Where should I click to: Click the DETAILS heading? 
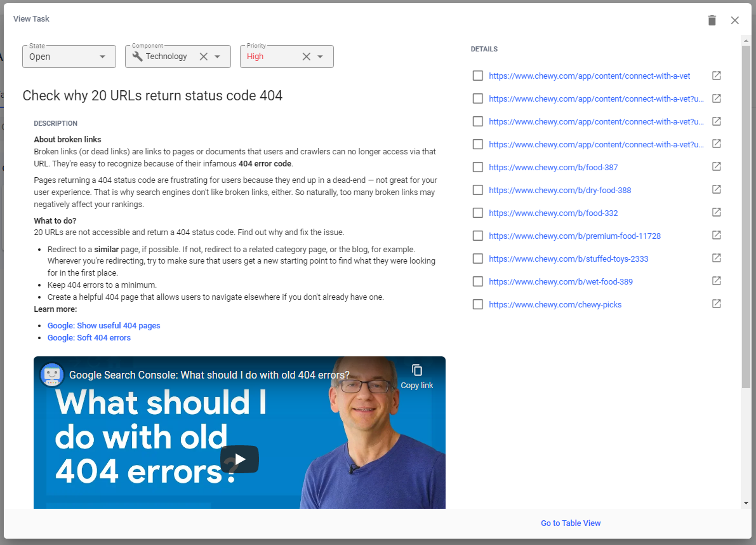(484, 49)
